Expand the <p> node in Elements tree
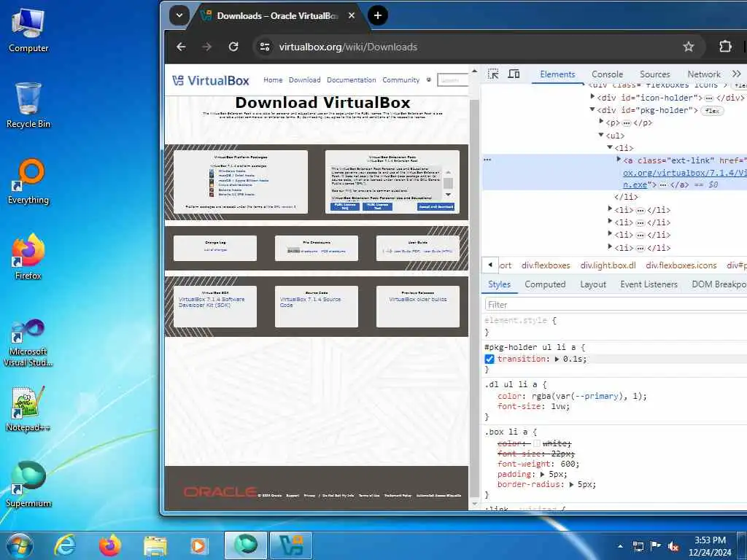Screen dimensions: 747x560 click(601, 122)
